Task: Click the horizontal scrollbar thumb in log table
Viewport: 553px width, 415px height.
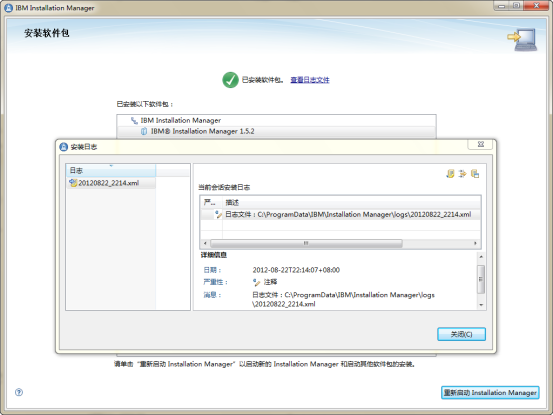Action: 306,243
